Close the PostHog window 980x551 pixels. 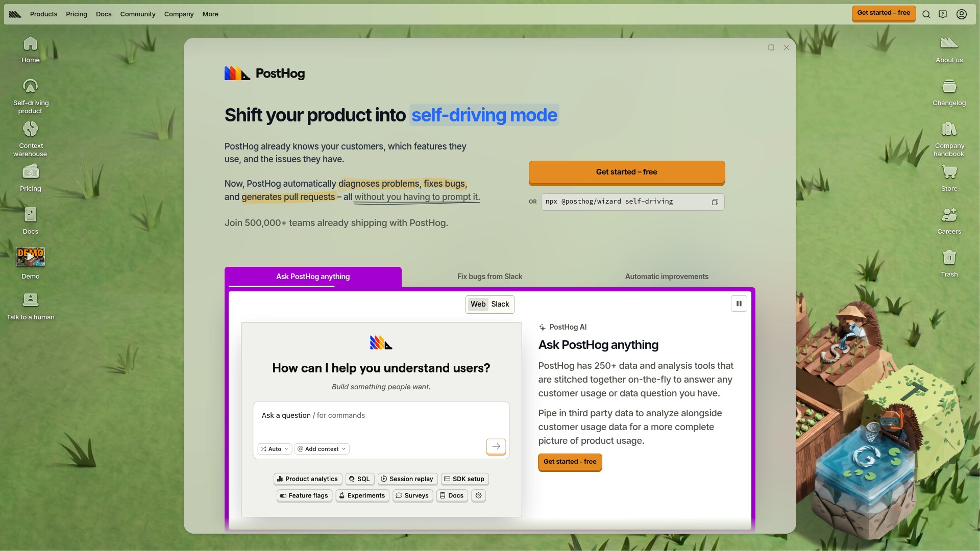787,47
